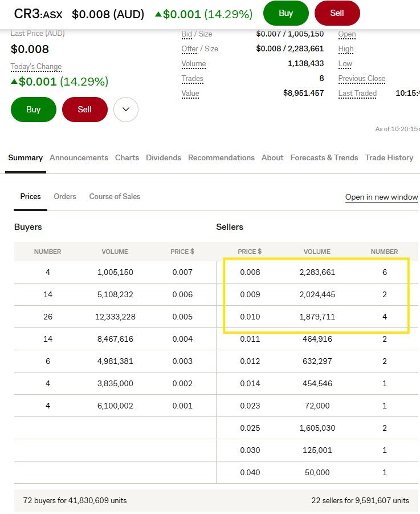Click the Value label
Image resolution: width=420 pixels, height=514 pixels.
pyautogui.click(x=190, y=94)
